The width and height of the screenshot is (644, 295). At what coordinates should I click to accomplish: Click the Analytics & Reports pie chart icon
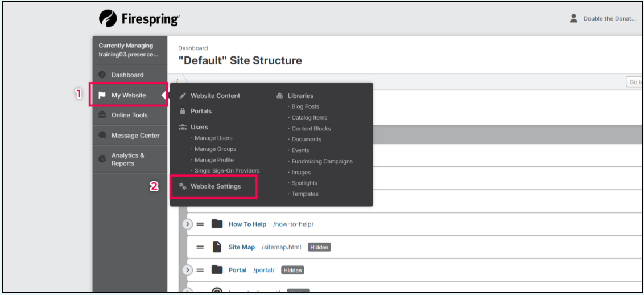click(102, 159)
